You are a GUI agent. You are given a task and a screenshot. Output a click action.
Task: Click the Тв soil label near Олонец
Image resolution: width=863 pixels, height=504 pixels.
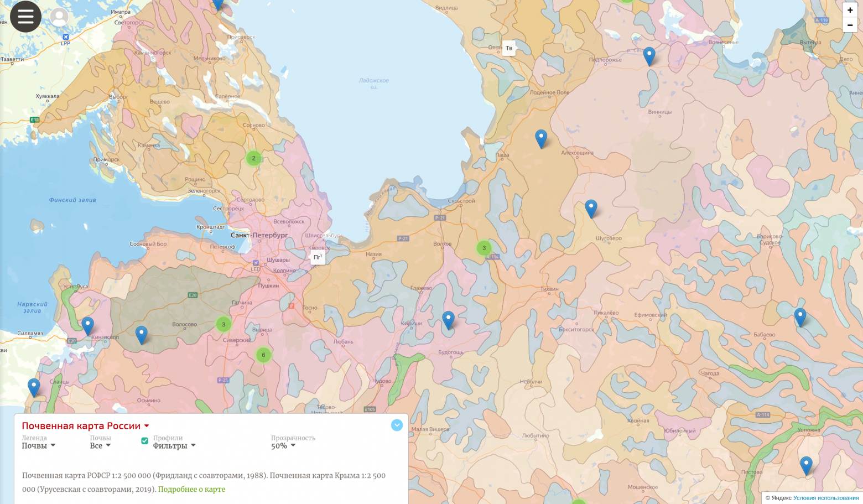click(509, 48)
